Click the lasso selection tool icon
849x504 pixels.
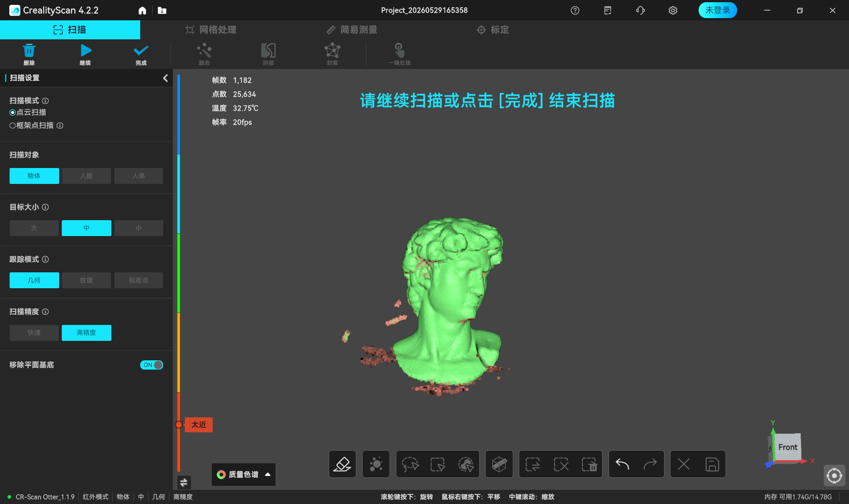click(410, 464)
